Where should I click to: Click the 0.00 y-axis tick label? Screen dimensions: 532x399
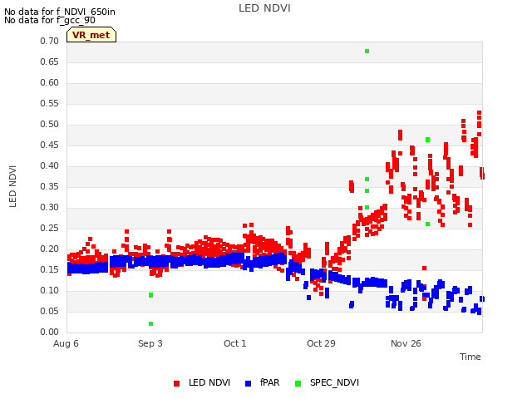(x=49, y=332)
